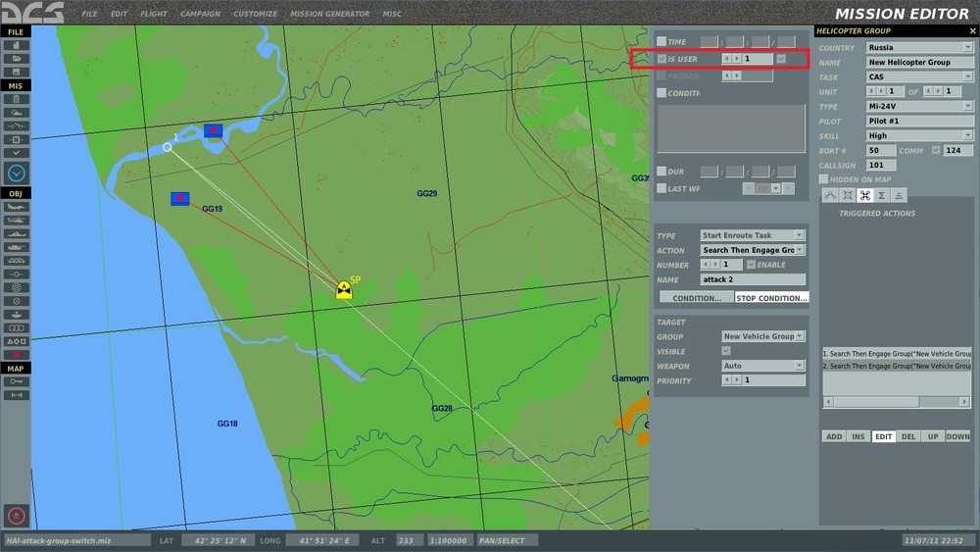The width and height of the screenshot is (980, 552).
Task: Open the MISSION GENERATOR menu
Action: coord(328,14)
